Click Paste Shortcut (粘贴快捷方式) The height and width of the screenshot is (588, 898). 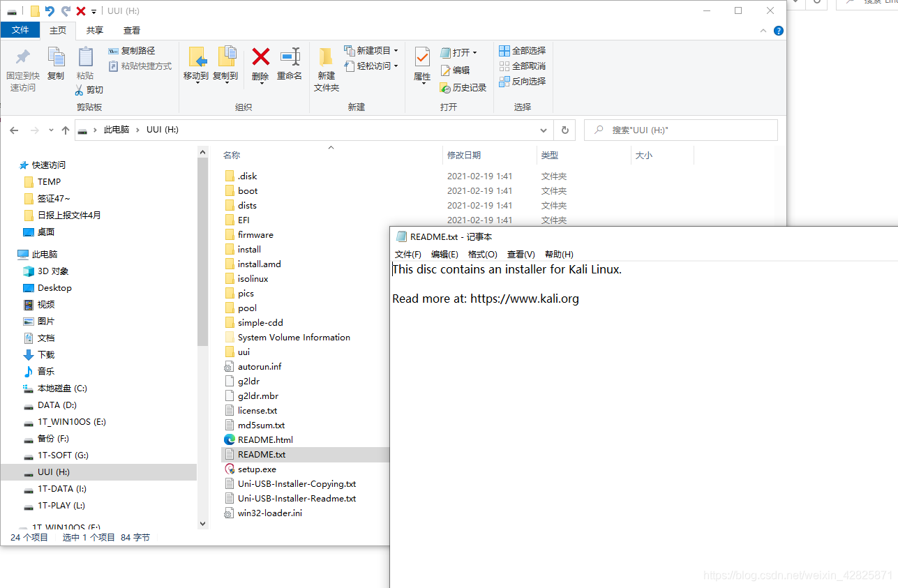[x=140, y=66]
